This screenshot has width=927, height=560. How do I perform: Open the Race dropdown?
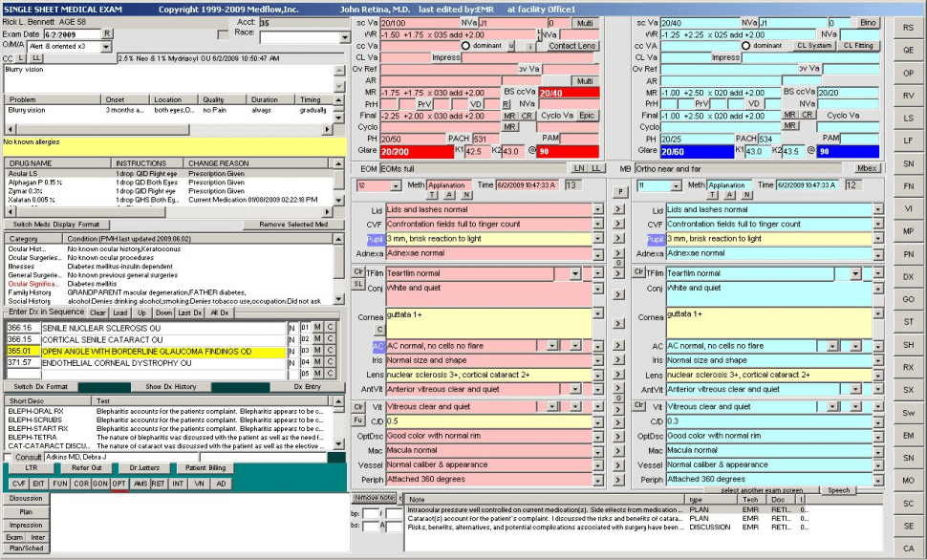[345, 38]
